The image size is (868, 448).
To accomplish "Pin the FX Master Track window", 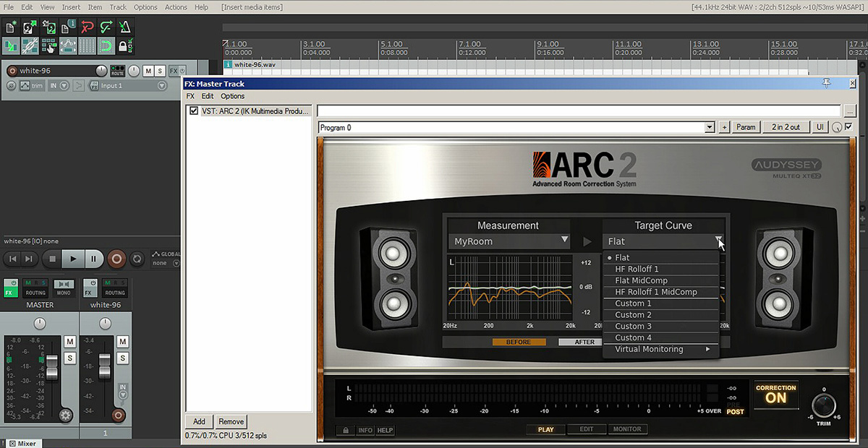I will (x=827, y=84).
